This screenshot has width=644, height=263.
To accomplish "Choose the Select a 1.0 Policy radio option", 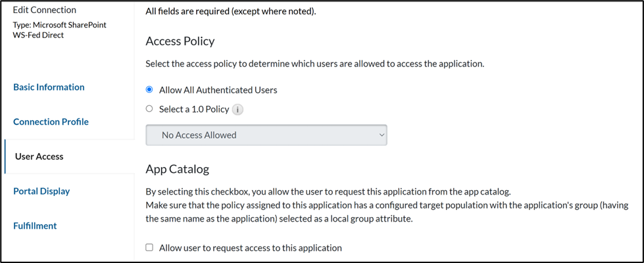I will (149, 109).
